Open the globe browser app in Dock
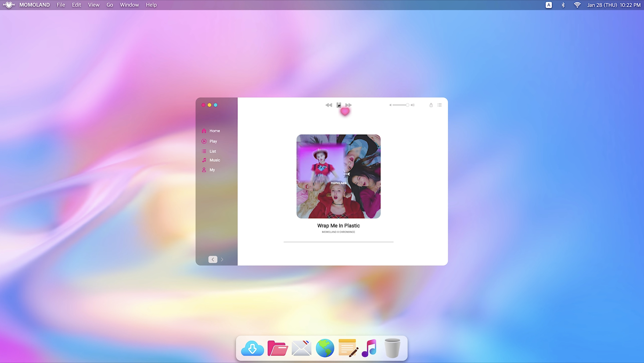The image size is (644, 363). (325, 348)
